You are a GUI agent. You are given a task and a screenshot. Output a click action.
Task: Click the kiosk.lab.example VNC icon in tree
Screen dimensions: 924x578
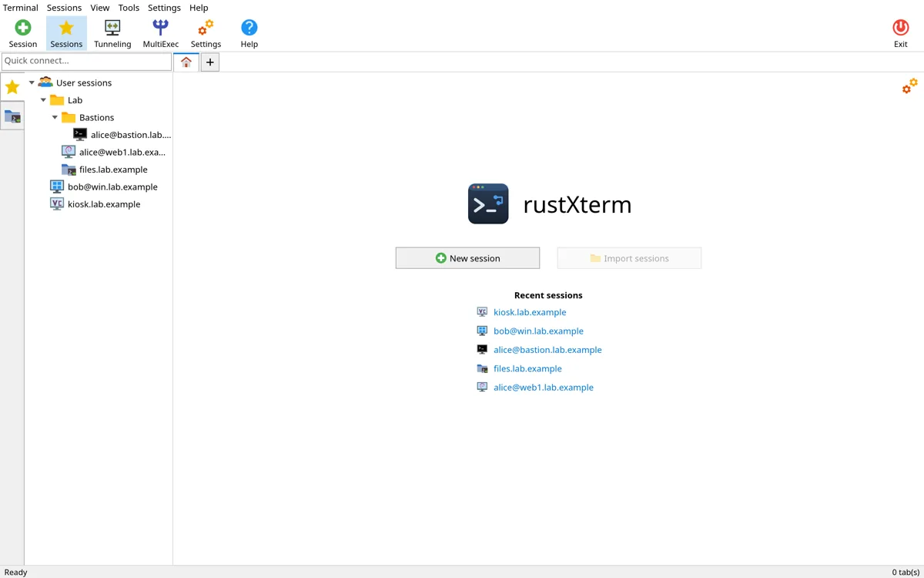click(x=57, y=204)
